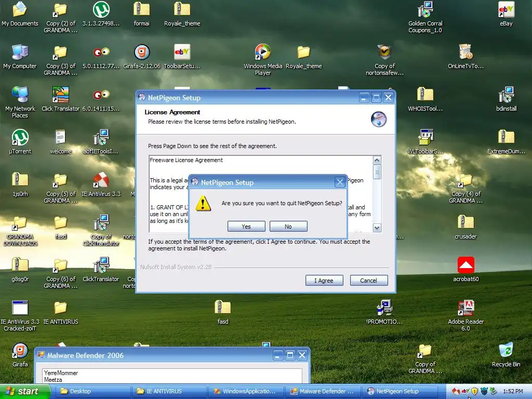Open the Start menu

pyautogui.click(x=24, y=391)
